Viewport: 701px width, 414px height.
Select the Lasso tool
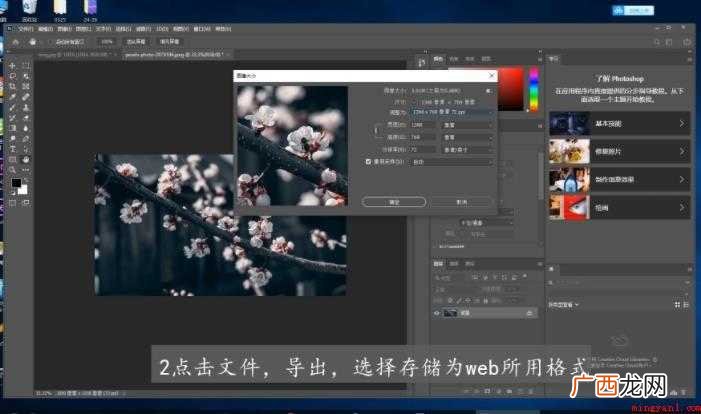[x=13, y=76]
